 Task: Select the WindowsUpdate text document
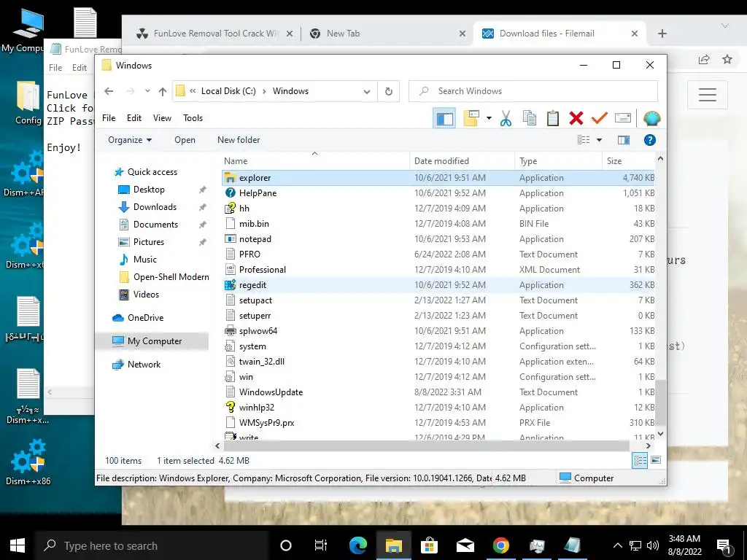[x=438, y=392]
